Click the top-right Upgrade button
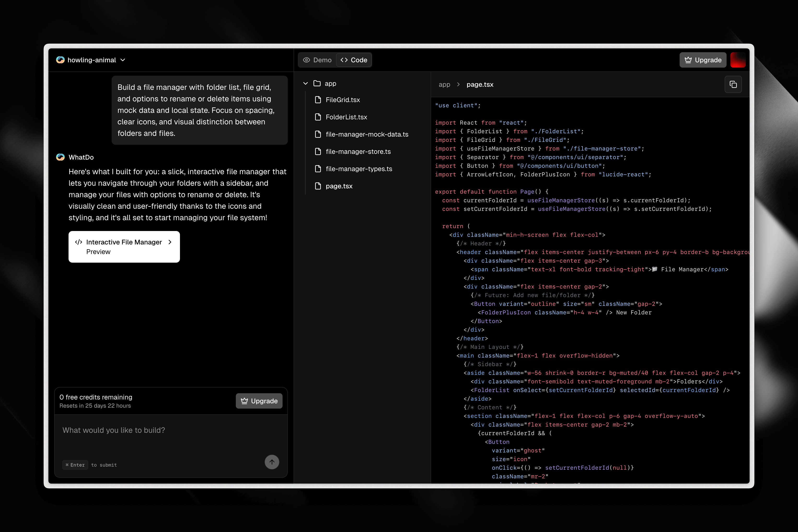798x532 pixels. pyautogui.click(x=703, y=60)
